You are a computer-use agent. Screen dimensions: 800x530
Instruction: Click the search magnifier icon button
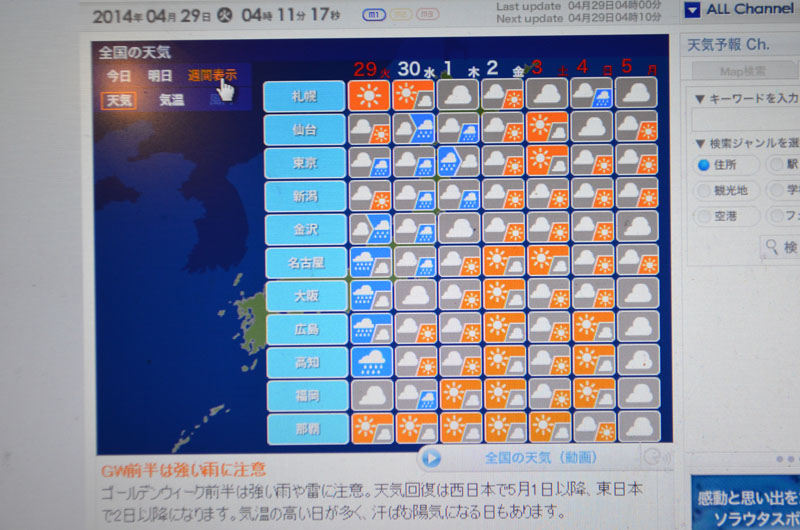(x=772, y=246)
